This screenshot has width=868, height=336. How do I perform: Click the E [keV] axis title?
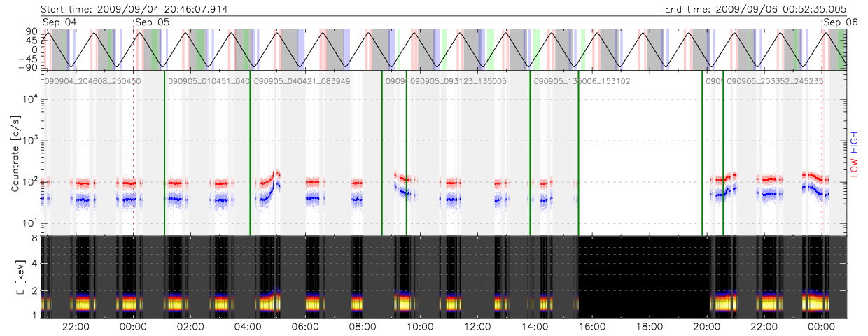click(x=15, y=277)
